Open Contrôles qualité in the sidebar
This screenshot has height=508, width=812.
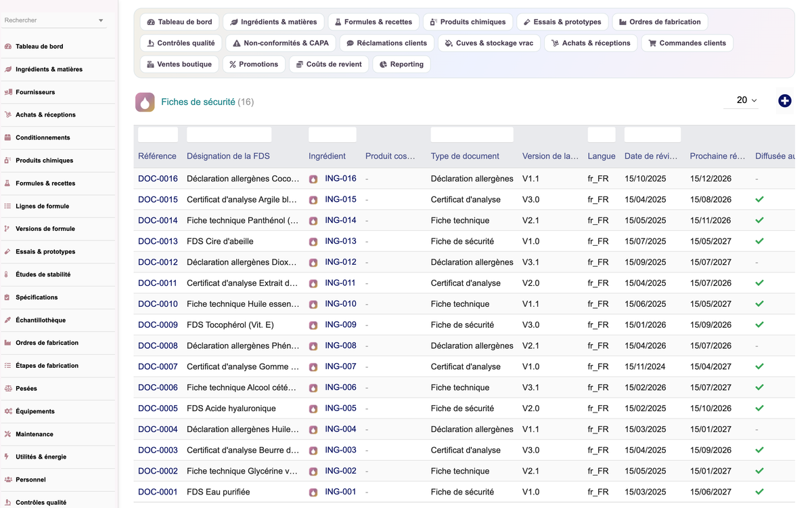41,503
